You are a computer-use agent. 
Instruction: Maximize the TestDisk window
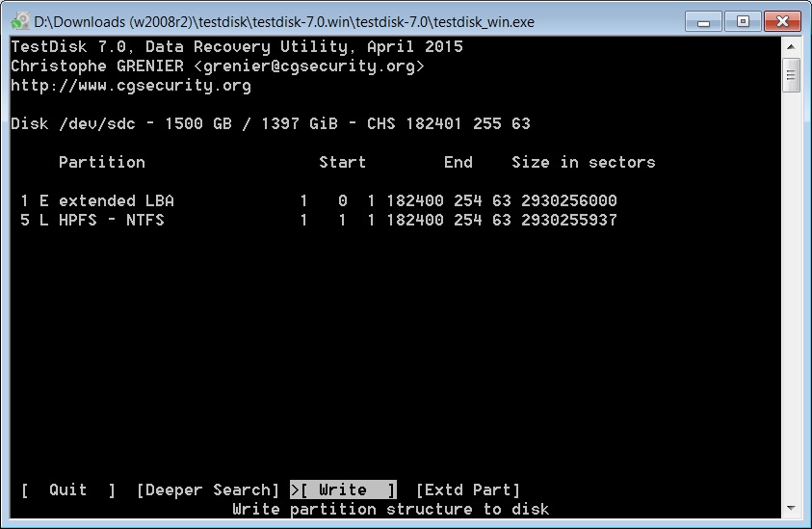point(743,22)
